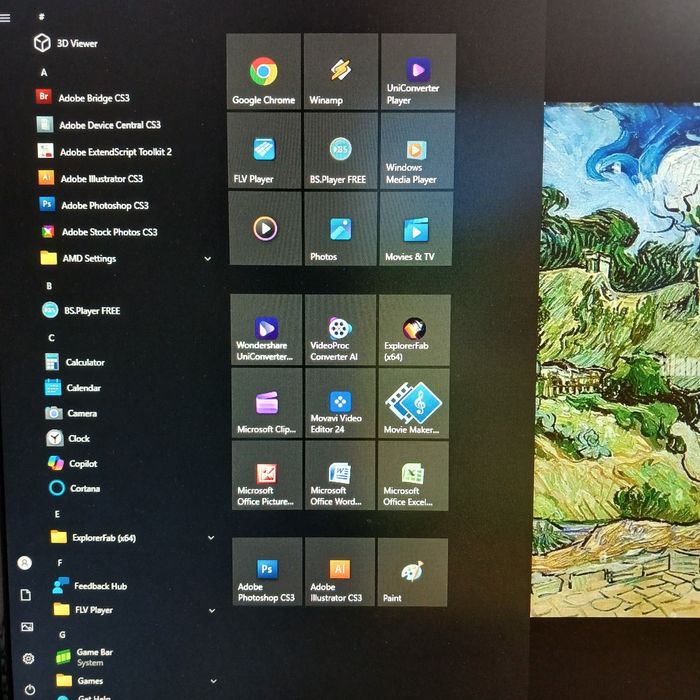Open Microsoft Office Picture Manager tile
The height and width of the screenshot is (700, 700).
267,475
